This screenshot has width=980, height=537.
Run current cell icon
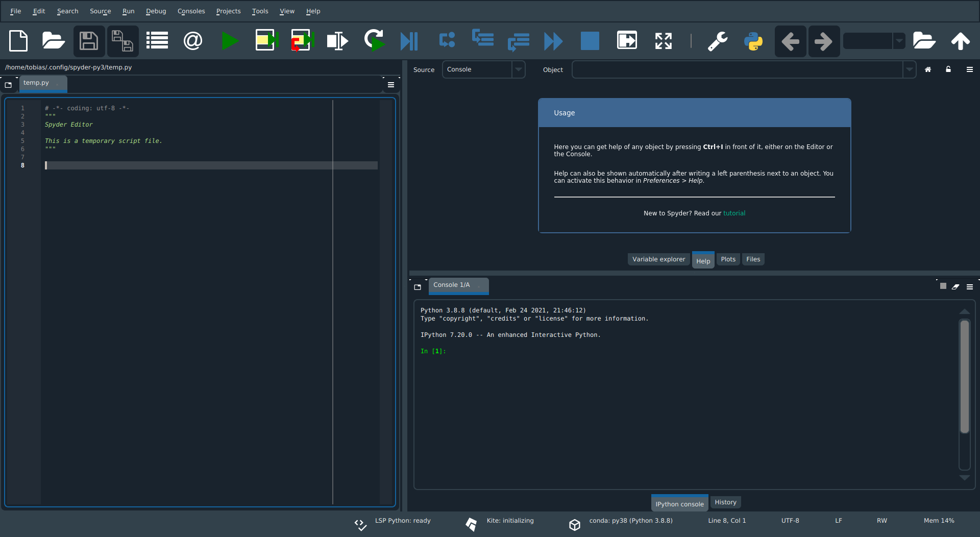click(x=266, y=41)
